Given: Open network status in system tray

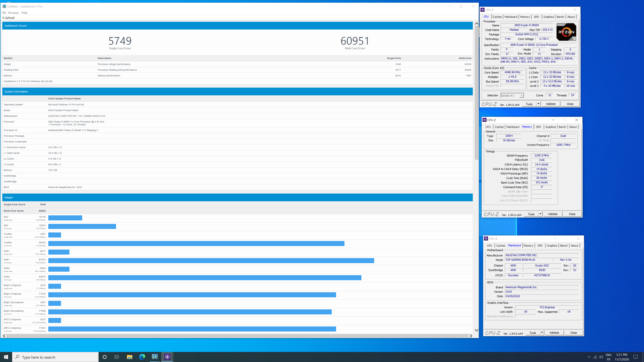Looking at the screenshot, I should pos(595,357).
